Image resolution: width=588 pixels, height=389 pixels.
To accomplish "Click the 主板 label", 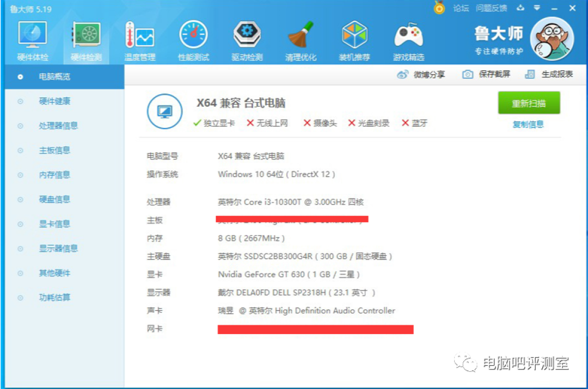I will [x=155, y=220].
